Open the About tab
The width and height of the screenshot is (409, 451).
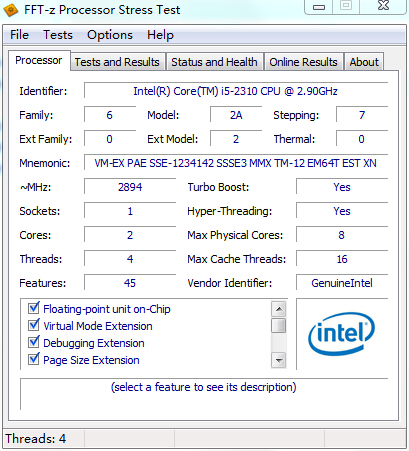coord(364,62)
